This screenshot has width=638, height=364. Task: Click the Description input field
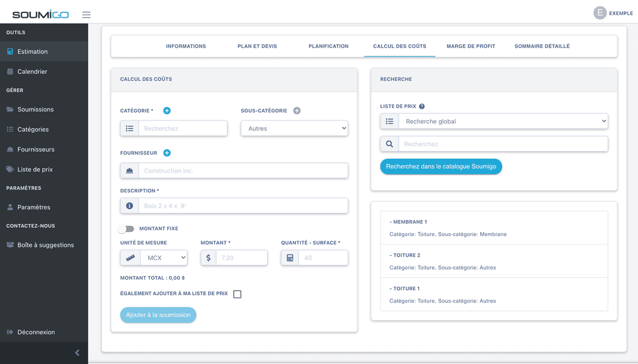(x=242, y=206)
